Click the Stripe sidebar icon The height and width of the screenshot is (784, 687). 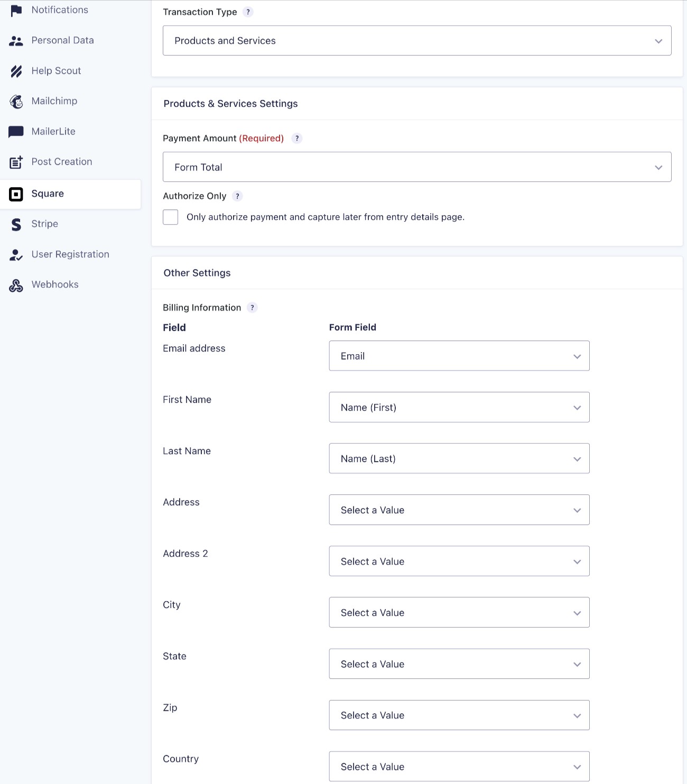pos(16,224)
